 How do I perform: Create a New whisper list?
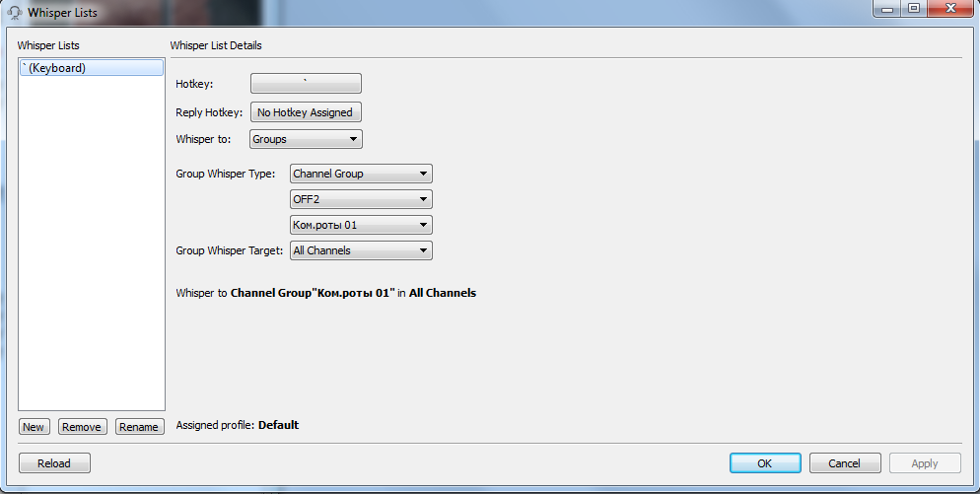tap(34, 427)
